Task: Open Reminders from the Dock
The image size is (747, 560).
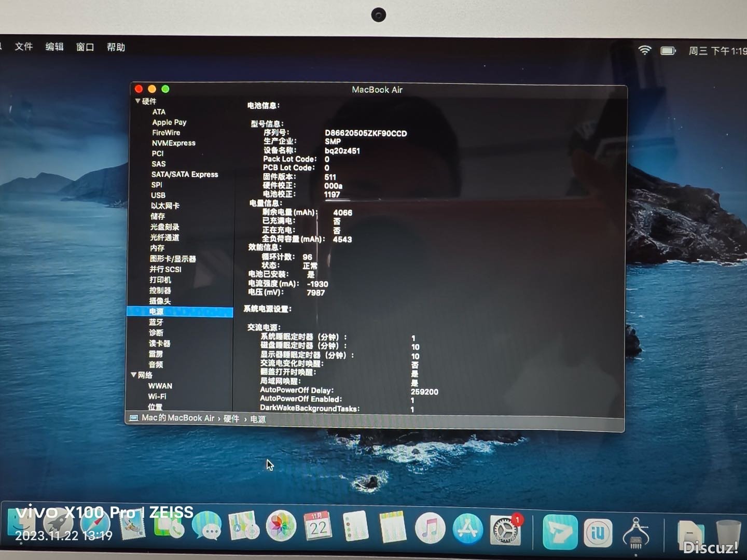Action: [355, 527]
